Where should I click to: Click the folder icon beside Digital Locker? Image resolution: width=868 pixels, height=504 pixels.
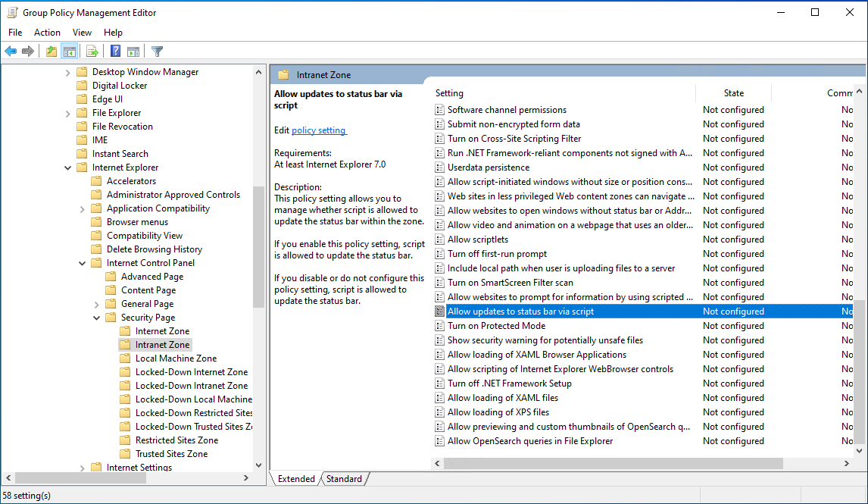pos(82,86)
